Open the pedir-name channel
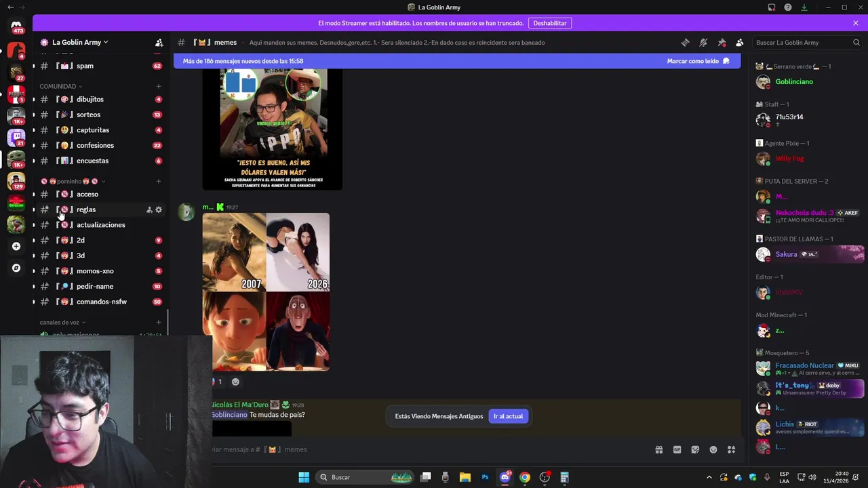This screenshot has width=868, height=488. coord(100,286)
